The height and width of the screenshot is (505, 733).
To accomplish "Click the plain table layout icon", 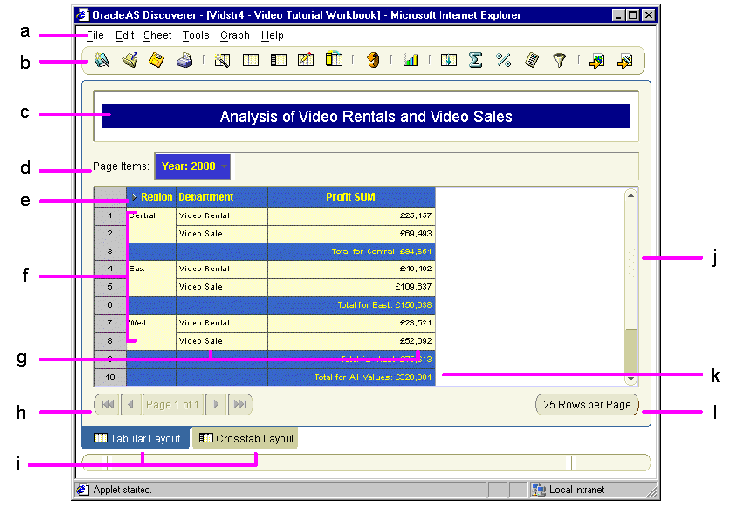I will (251, 60).
